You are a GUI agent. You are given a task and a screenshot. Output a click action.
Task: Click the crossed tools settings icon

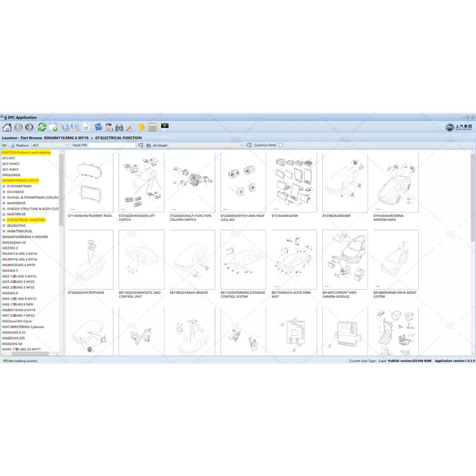coord(129,127)
